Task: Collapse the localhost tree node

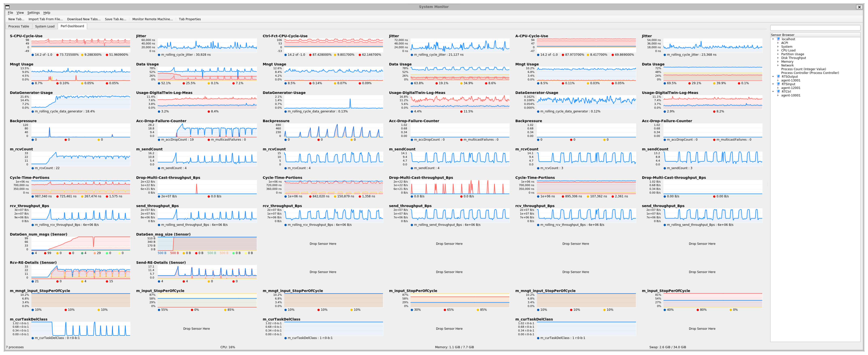Action: click(x=773, y=39)
